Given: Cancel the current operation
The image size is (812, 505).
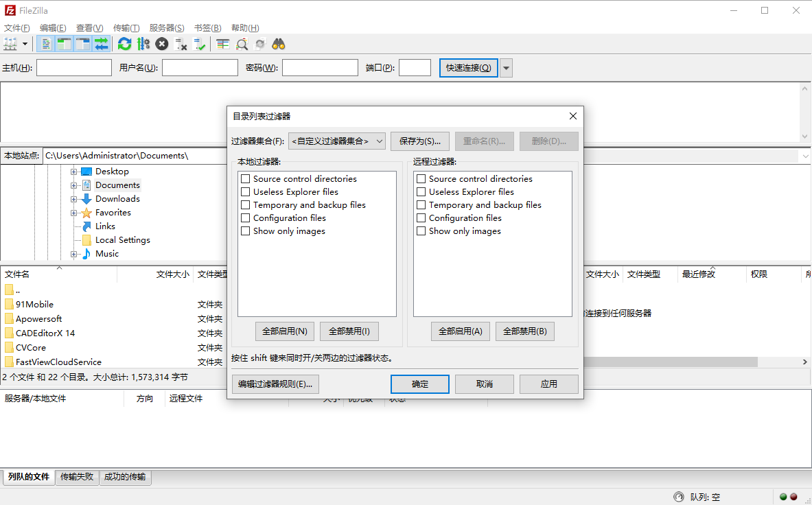Looking at the screenshot, I should [161, 43].
